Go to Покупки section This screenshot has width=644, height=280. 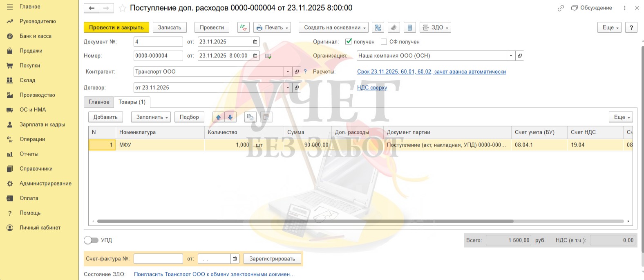coord(30,65)
